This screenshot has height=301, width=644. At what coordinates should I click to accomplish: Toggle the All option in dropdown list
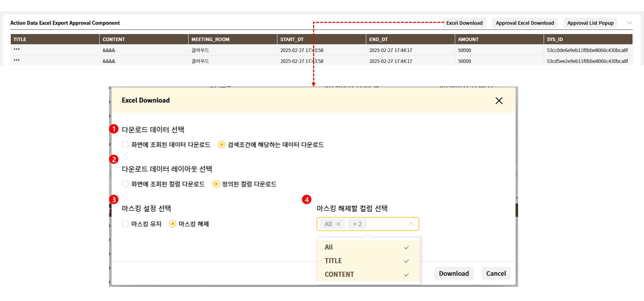pos(368,247)
